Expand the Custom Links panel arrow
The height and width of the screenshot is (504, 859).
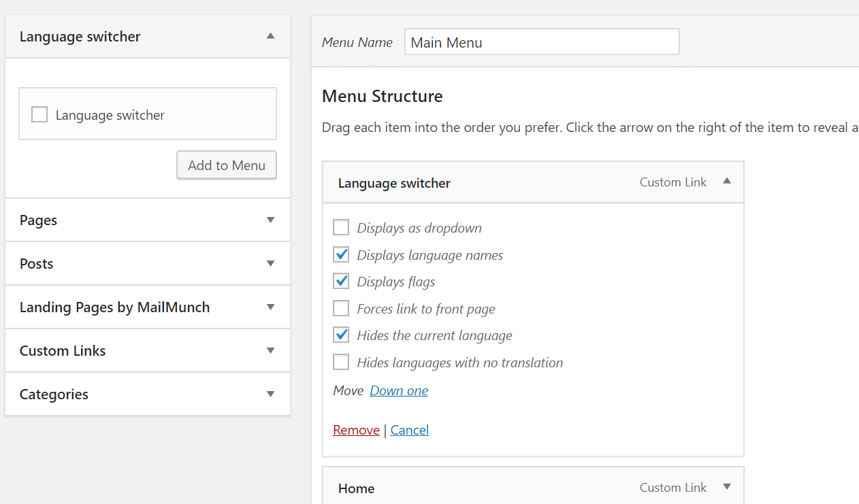click(x=270, y=350)
